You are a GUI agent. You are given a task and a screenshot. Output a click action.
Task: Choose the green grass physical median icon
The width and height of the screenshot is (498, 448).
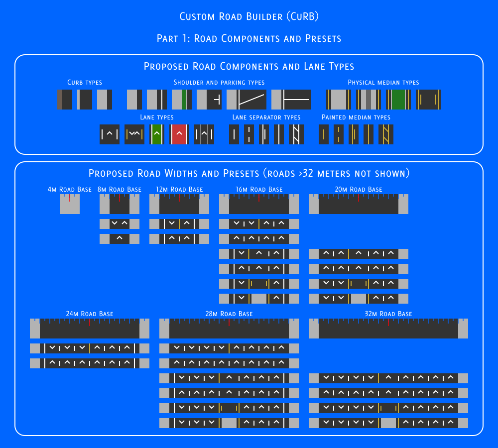pyautogui.click(x=398, y=100)
